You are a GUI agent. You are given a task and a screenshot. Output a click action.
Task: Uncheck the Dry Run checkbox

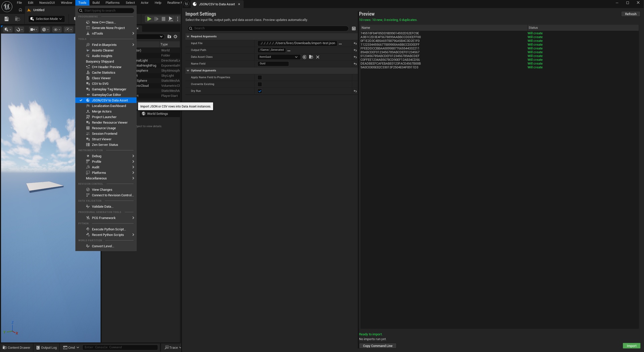260,91
